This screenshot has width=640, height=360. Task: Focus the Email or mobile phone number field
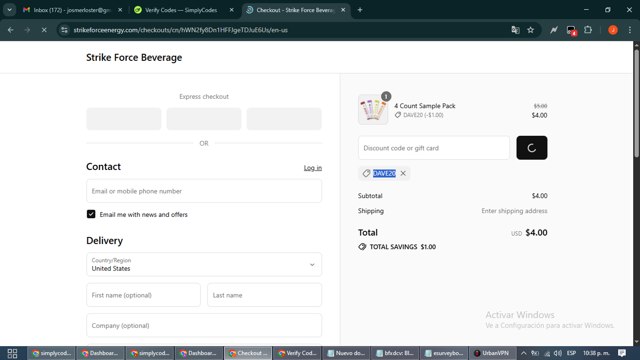coord(204,191)
